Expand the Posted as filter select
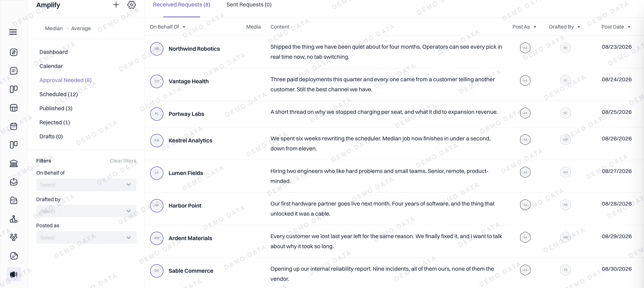 86,238
